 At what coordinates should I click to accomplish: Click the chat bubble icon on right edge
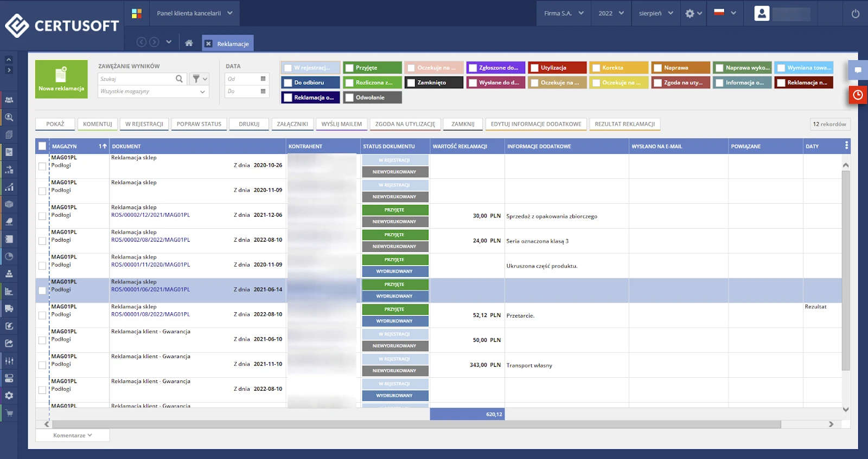[x=858, y=70]
